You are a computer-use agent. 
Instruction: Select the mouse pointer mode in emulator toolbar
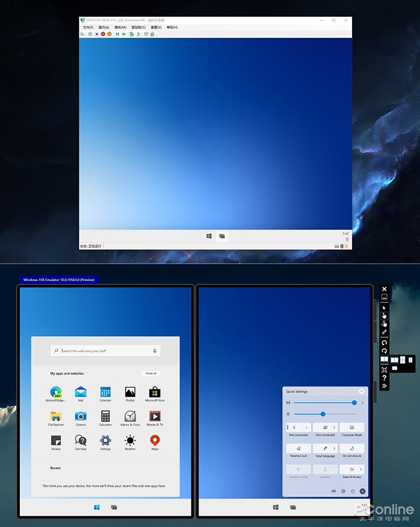(384, 307)
